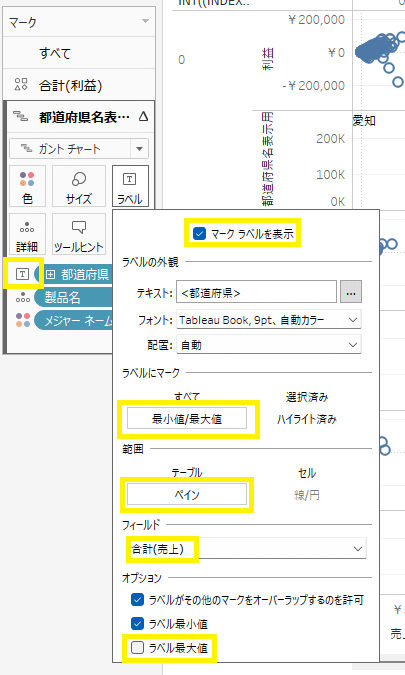
Task: Click the 利益 axis title
Action: pyautogui.click(x=268, y=59)
